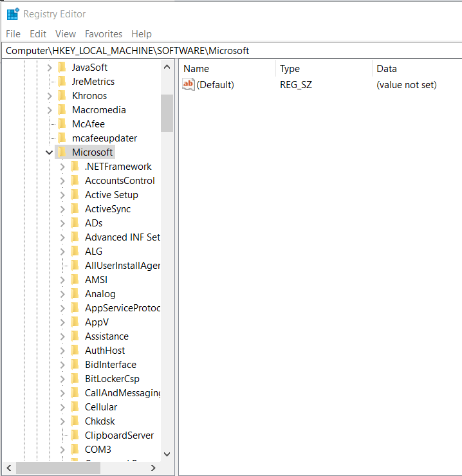Select the AppServiceProtocols key

[122, 308]
